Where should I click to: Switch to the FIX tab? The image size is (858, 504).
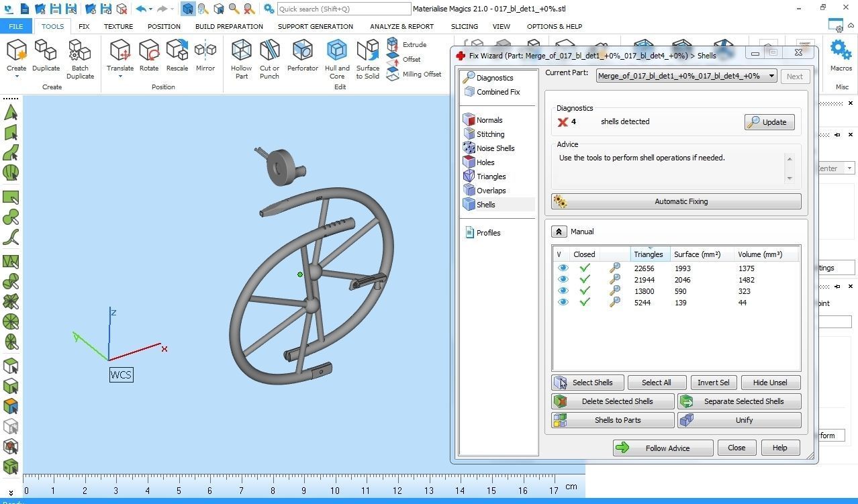click(84, 26)
